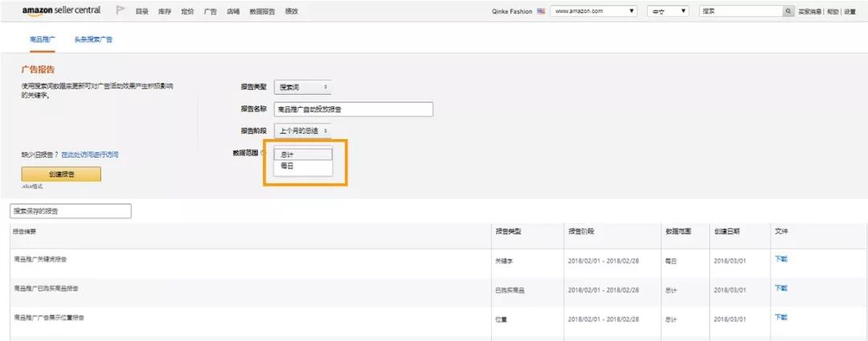Open the www.amazon.com marketplace dropdown
Viewport: 868px width, 341px height.
point(595,11)
